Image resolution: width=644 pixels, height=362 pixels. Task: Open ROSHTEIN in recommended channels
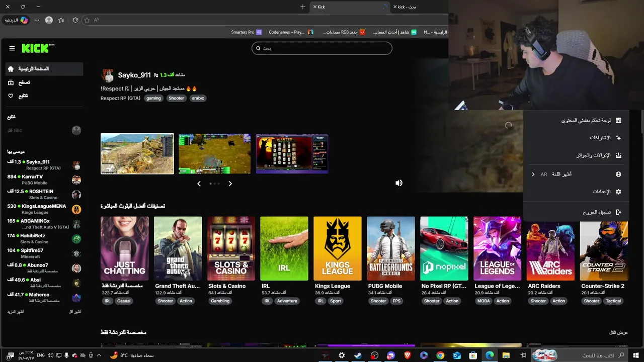[x=44, y=194]
